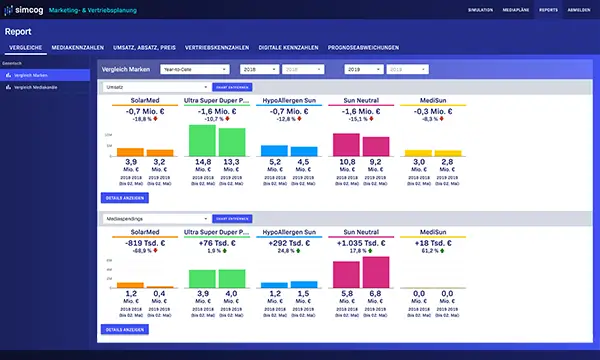Screen dimensions: 600x360
Task: Click the +76 Tsd. € Ultra Super Duper value
Action: [x=217, y=243]
